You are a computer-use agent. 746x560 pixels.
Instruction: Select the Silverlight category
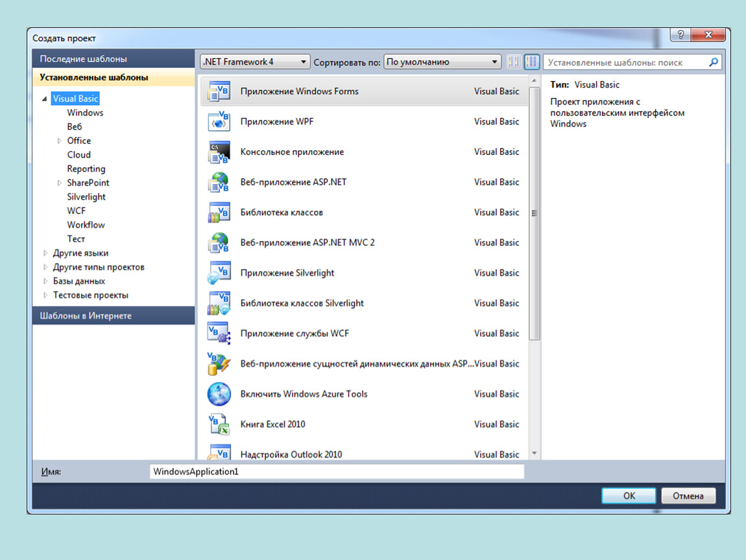pos(86,197)
